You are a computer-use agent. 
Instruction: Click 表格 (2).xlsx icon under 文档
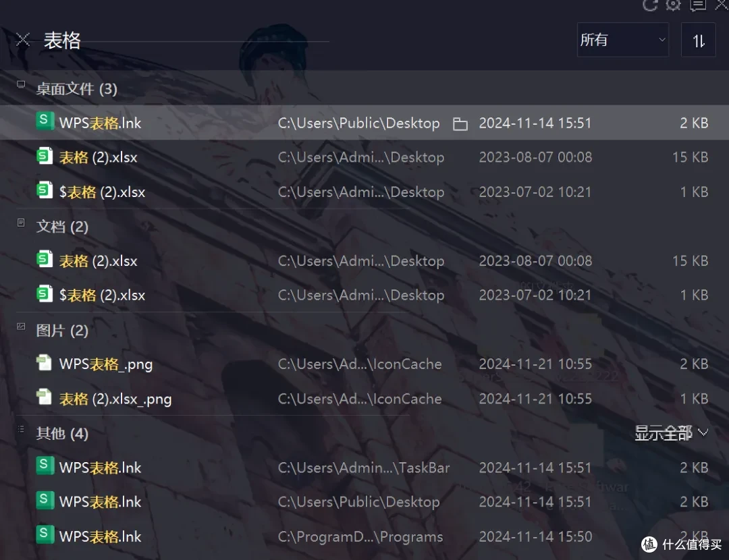coord(45,259)
